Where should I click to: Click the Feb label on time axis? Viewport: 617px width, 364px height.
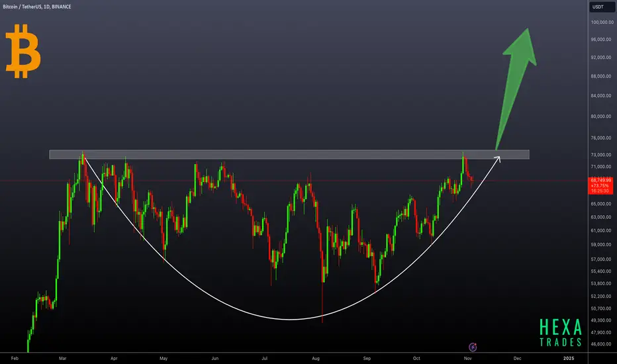pyautogui.click(x=15, y=359)
